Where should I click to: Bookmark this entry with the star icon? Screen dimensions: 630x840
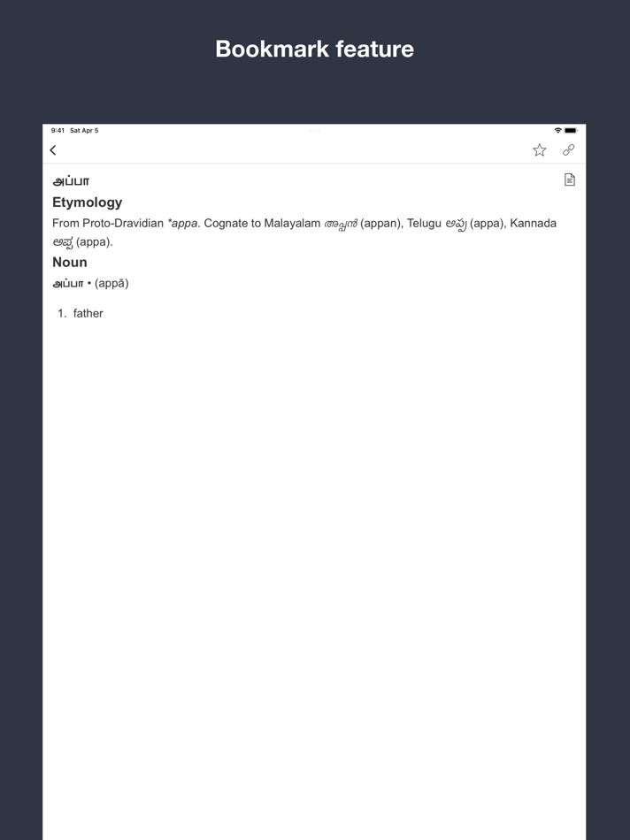pyautogui.click(x=540, y=150)
